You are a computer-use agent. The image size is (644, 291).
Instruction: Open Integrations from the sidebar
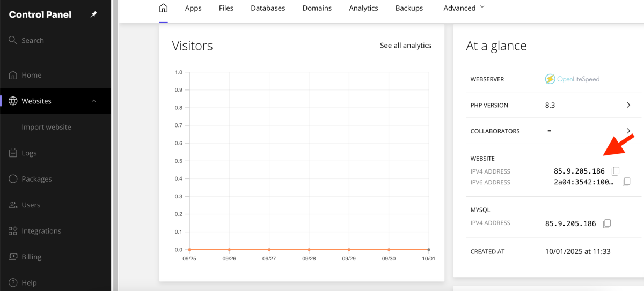click(x=41, y=231)
